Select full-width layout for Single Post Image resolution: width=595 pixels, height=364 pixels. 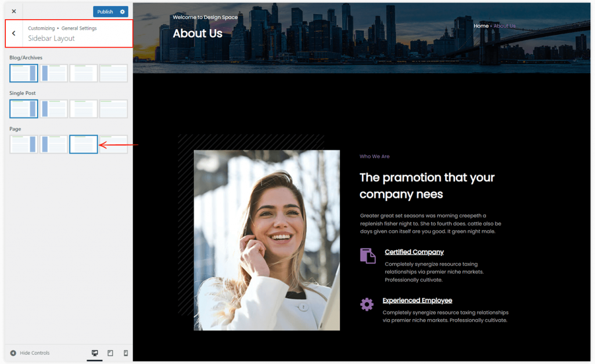tap(113, 109)
